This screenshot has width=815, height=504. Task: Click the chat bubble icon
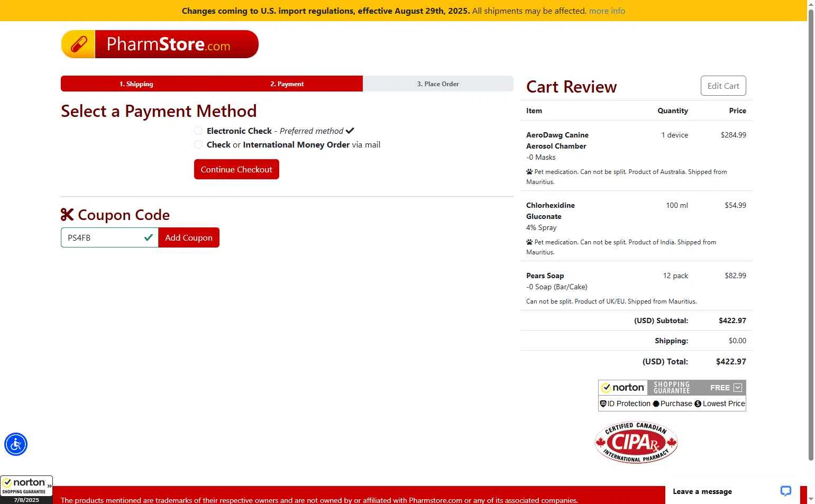coord(786,491)
